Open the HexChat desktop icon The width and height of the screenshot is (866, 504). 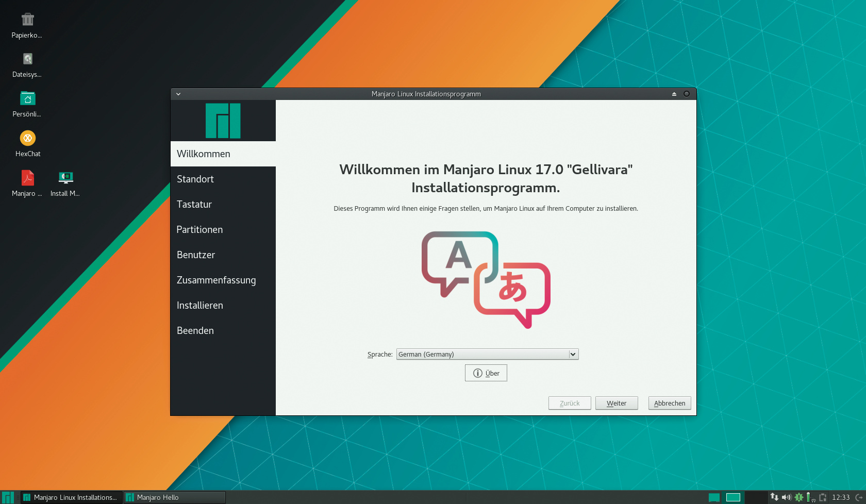(x=28, y=138)
